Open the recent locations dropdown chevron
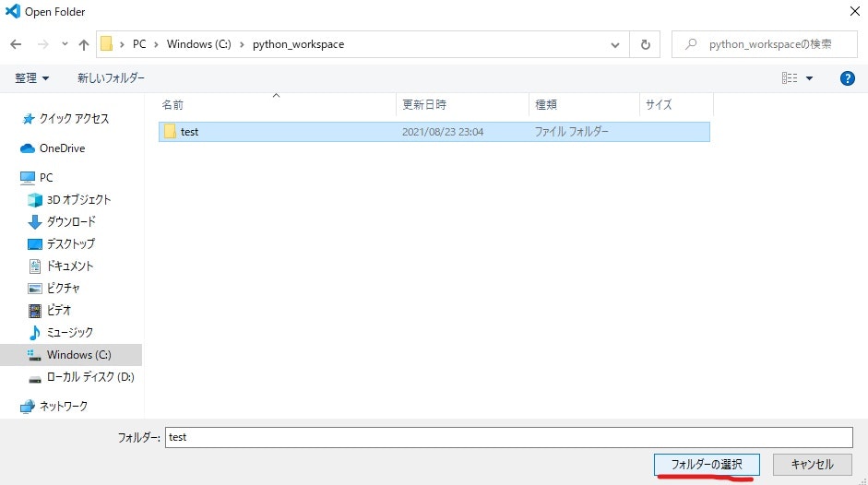This screenshot has width=868, height=485. coord(65,44)
